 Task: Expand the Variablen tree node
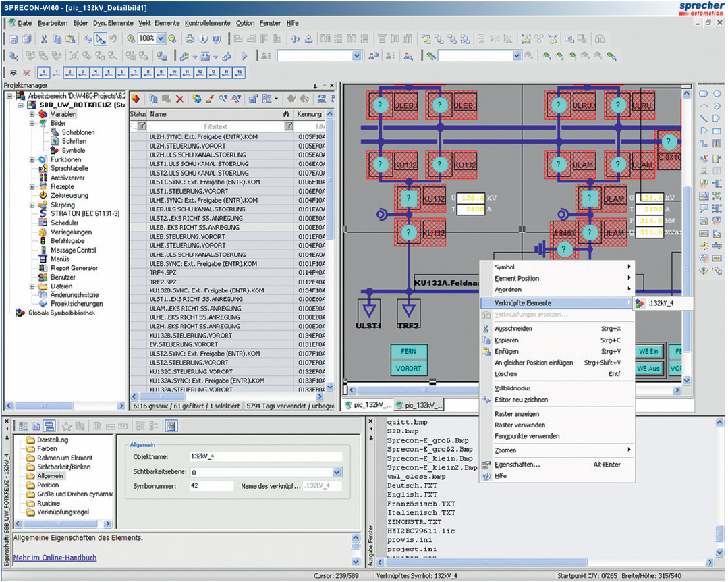click(x=32, y=114)
